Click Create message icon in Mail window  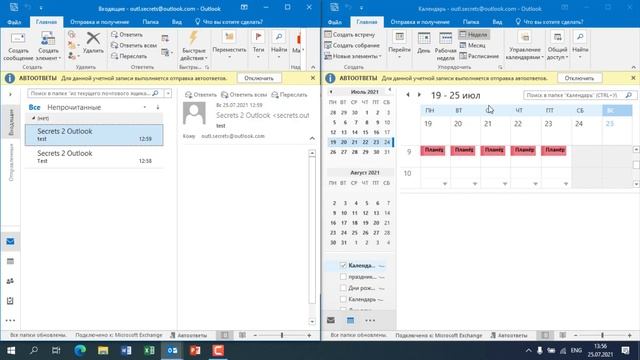18,39
